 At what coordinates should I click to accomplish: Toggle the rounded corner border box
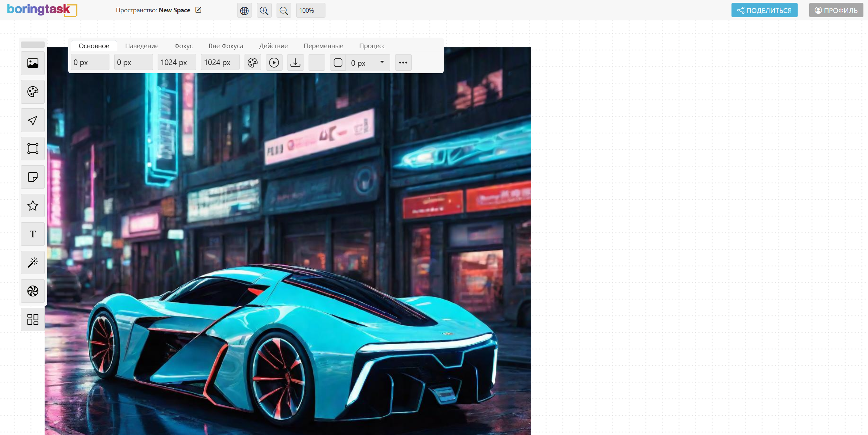click(338, 63)
